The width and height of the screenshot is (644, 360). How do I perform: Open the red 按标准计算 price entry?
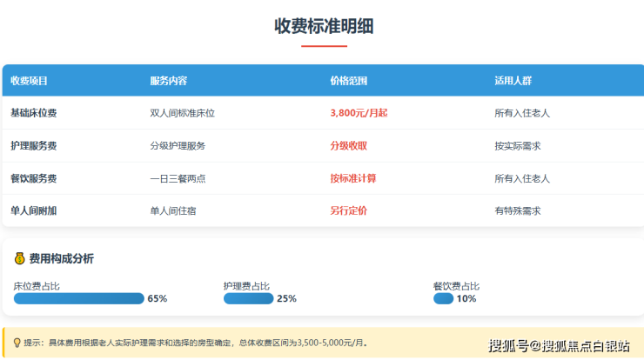pyautogui.click(x=352, y=178)
